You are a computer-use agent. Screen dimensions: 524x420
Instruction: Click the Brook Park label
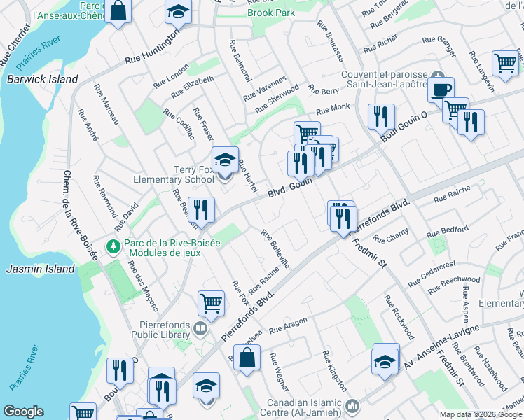point(271,13)
